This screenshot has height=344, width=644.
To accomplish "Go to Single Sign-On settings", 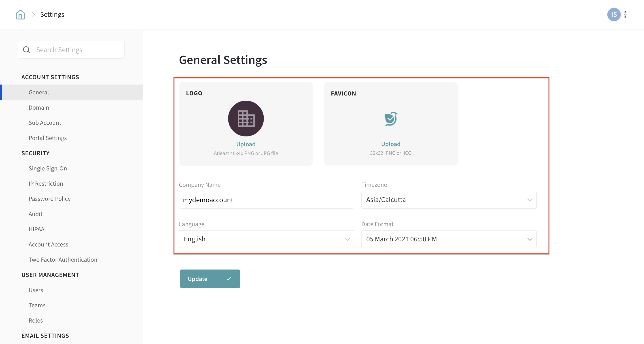I will point(48,168).
